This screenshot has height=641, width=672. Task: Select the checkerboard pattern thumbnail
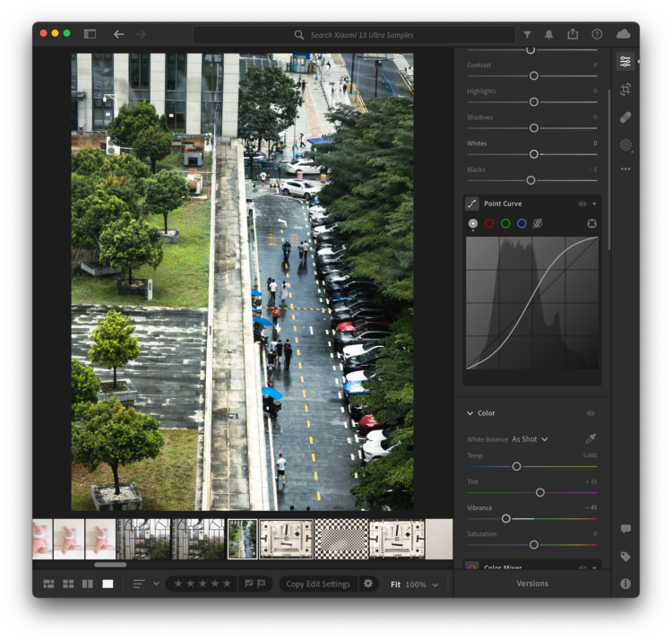(341, 539)
